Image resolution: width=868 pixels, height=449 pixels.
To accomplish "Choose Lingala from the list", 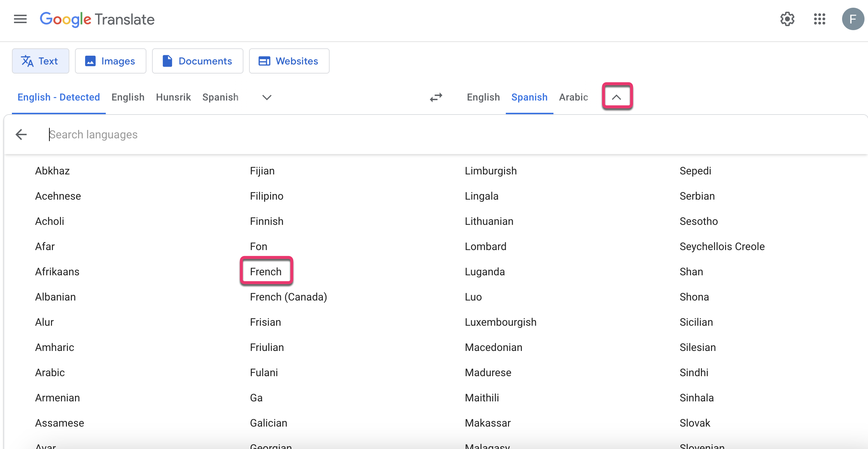I will pyautogui.click(x=482, y=196).
